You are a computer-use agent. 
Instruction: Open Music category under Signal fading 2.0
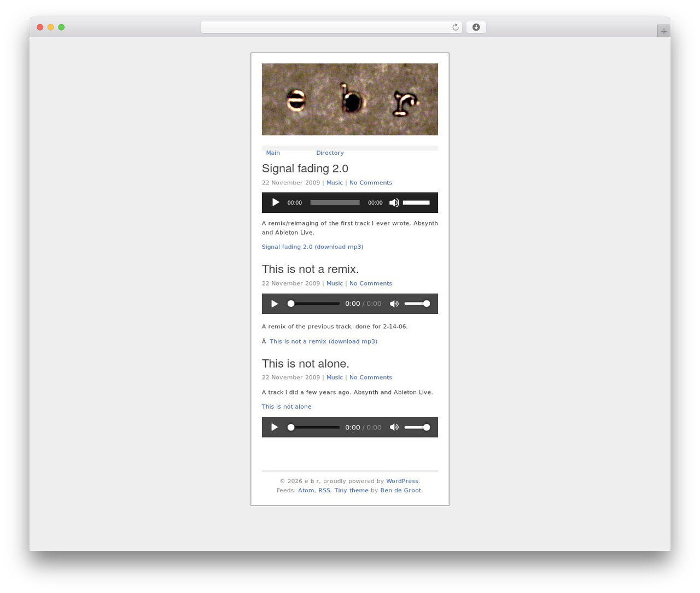(335, 183)
